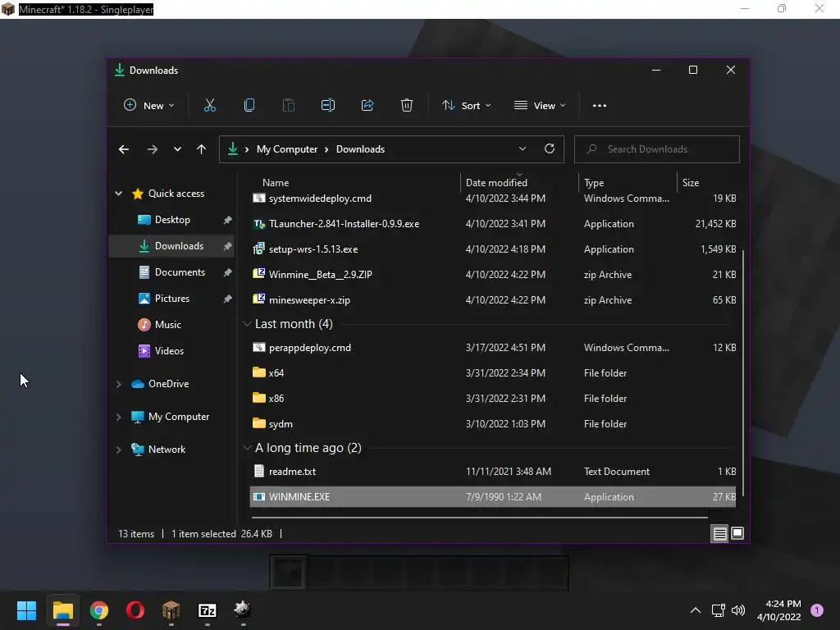This screenshot has width=840, height=630.
Task: Select Winmine__Beta__2.9.ZIP archive
Action: coord(493,275)
